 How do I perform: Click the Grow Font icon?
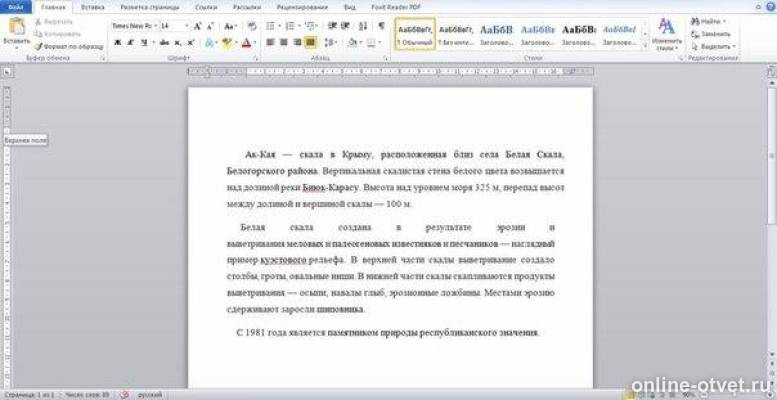click(x=197, y=26)
